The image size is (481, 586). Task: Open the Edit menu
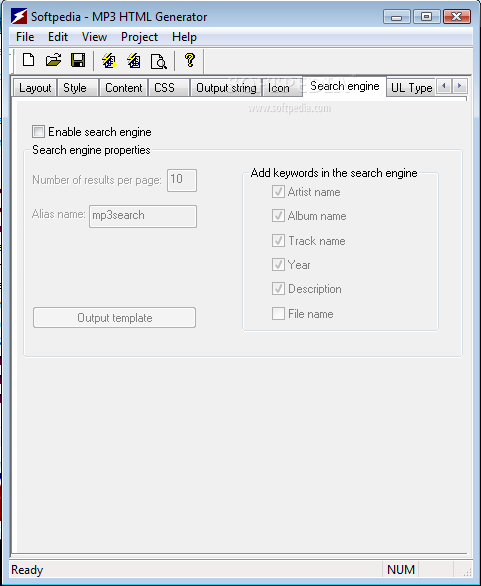point(58,37)
